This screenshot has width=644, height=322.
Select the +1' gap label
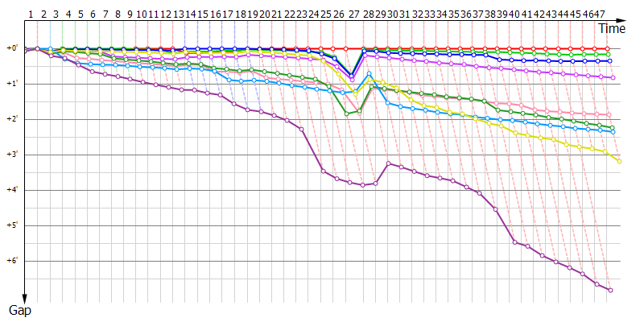pyautogui.click(x=12, y=84)
